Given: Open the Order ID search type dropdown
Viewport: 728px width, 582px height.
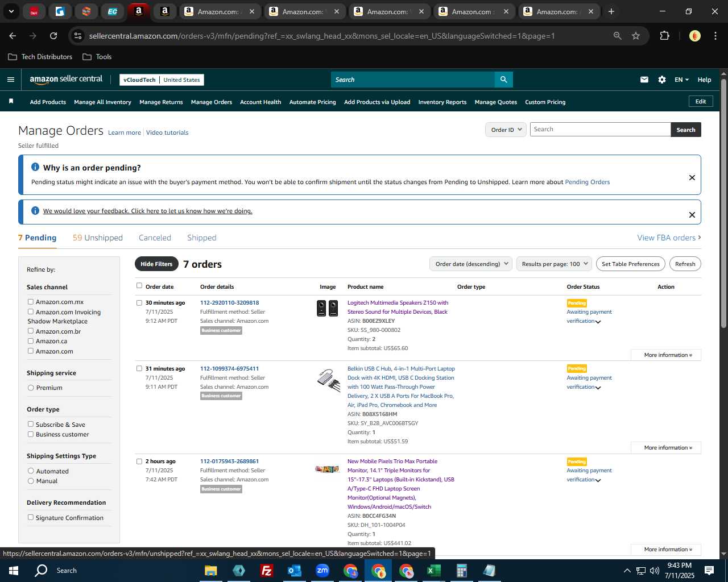Looking at the screenshot, I should click(506, 130).
